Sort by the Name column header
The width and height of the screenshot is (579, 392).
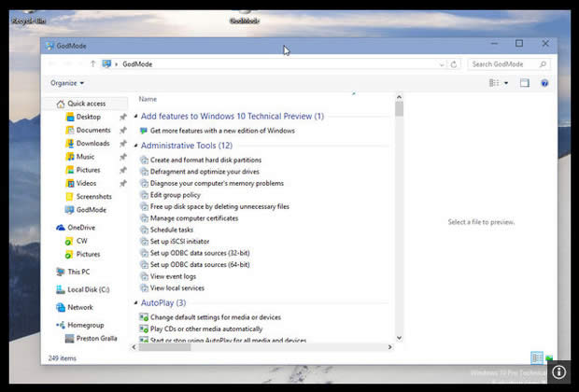click(x=148, y=99)
